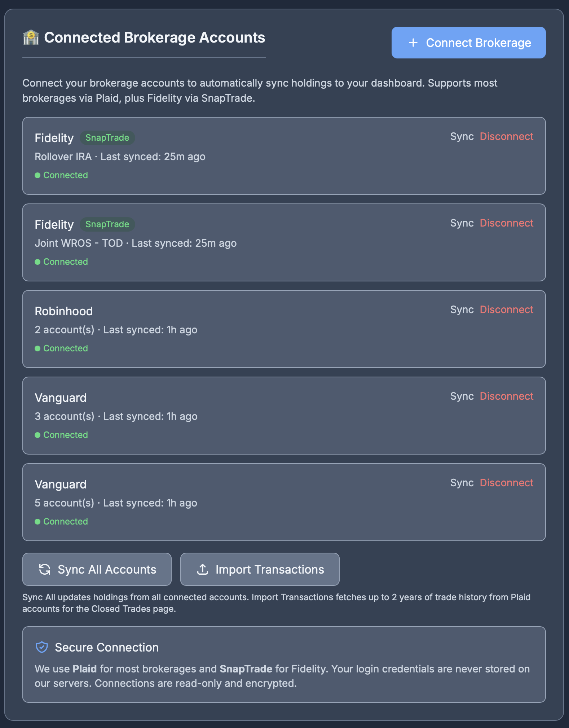
Task: Click the Connect Brokerage button
Action: click(468, 43)
